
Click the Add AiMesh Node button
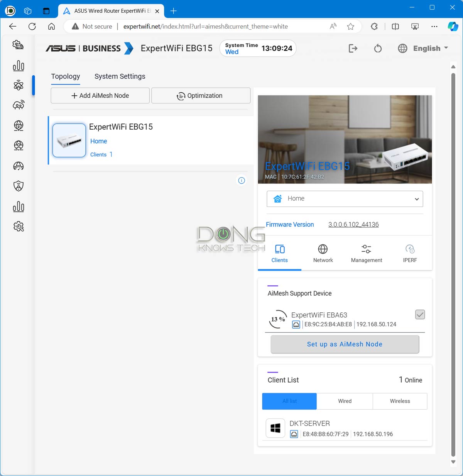[100, 96]
